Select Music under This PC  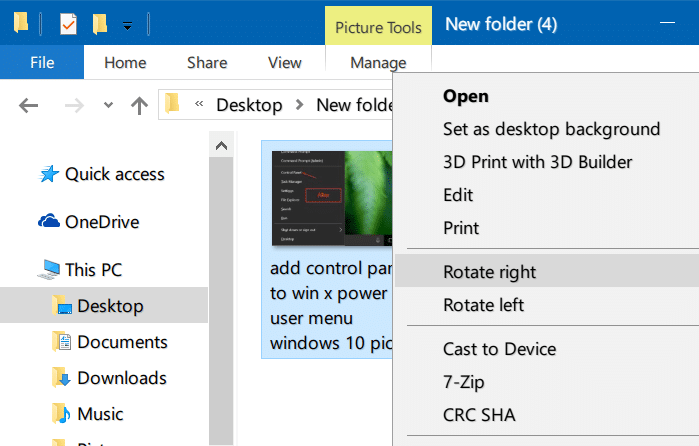(100, 414)
